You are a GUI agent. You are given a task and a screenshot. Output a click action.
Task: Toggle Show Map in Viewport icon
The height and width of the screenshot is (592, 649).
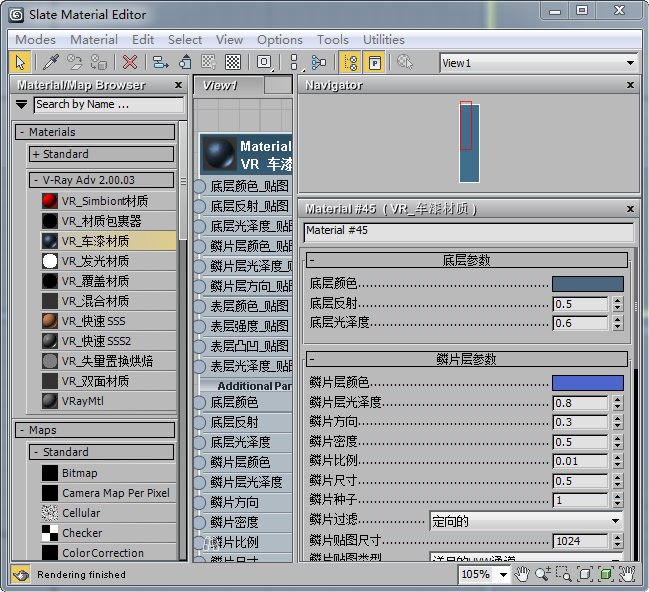click(x=209, y=63)
